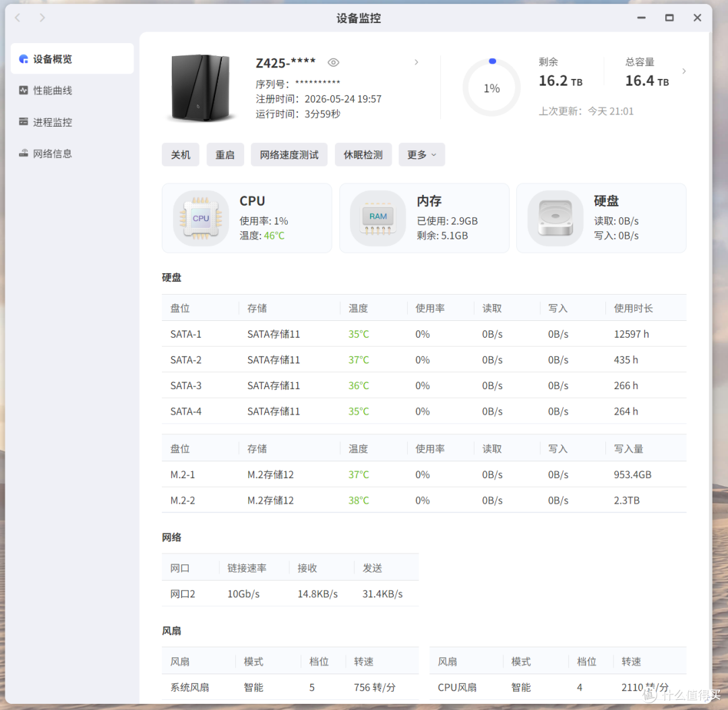Open the 更多 dropdown
This screenshot has height=710, width=728.
[x=421, y=154]
